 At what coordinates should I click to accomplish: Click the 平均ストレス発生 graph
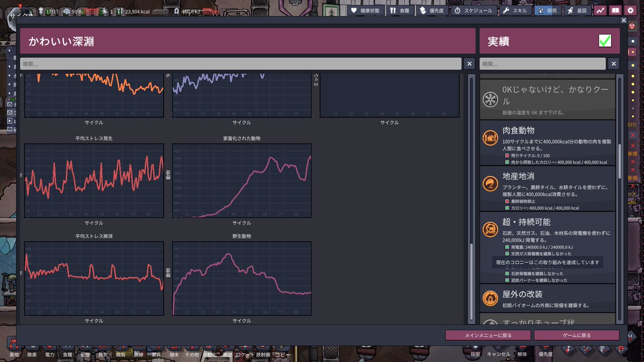pos(94,180)
